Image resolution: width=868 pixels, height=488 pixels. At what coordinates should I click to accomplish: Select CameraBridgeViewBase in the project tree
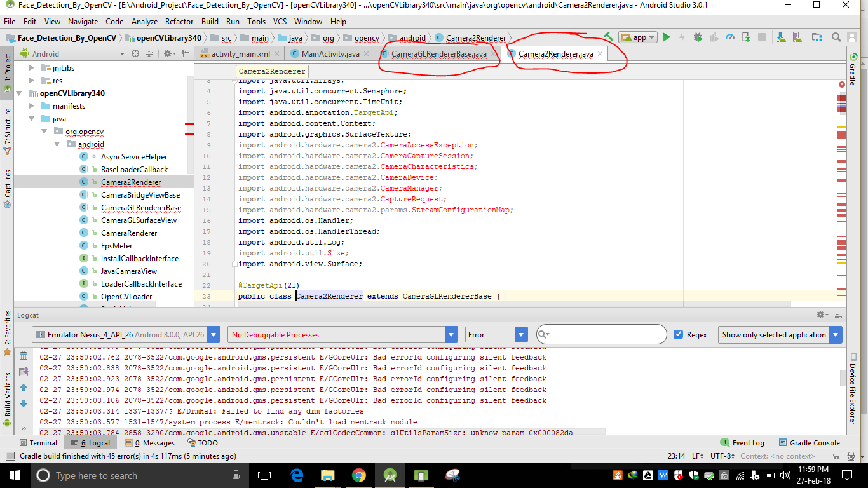point(140,195)
